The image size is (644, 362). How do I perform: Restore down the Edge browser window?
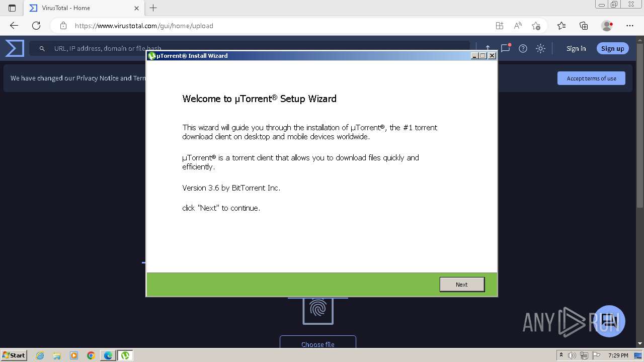coord(614,5)
